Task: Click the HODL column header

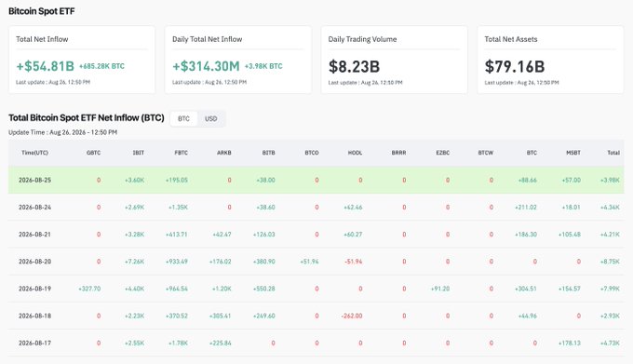Action: (x=355, y=153)
